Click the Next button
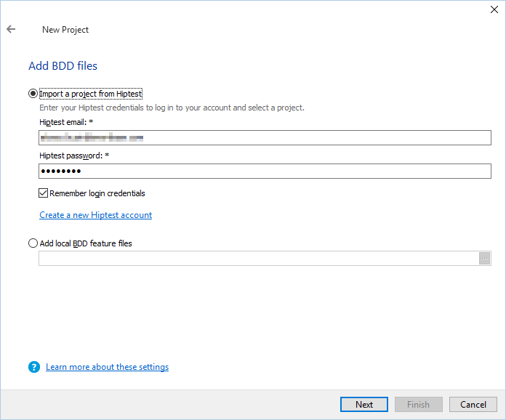 [x=364, y=405]
